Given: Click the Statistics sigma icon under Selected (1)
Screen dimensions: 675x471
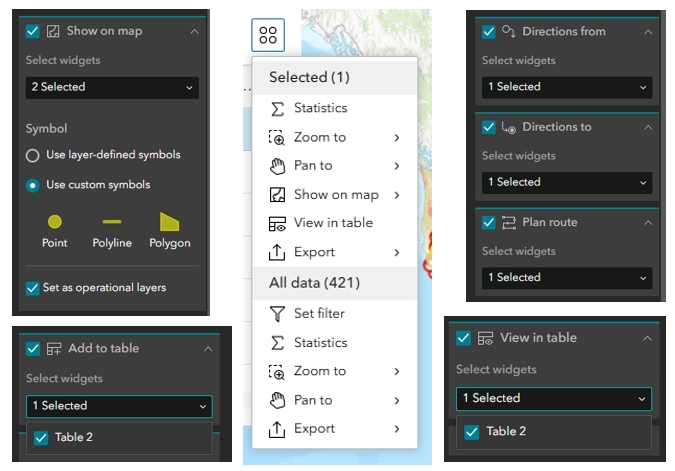Looking at the screenshot, I should (x=278, y=108).
